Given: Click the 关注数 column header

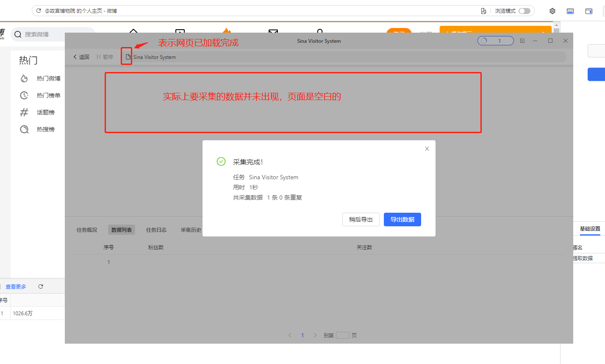Looking at the screenshot, I should tap(364, 247).
